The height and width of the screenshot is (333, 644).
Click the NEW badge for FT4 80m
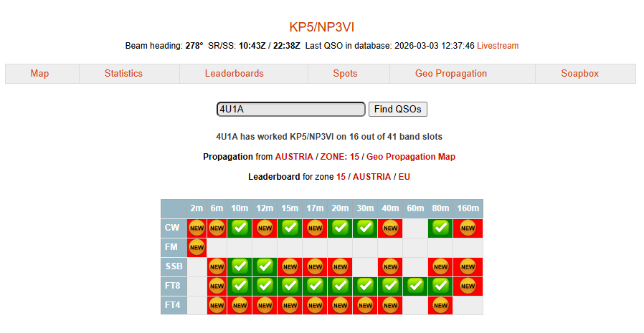(440, 305)
